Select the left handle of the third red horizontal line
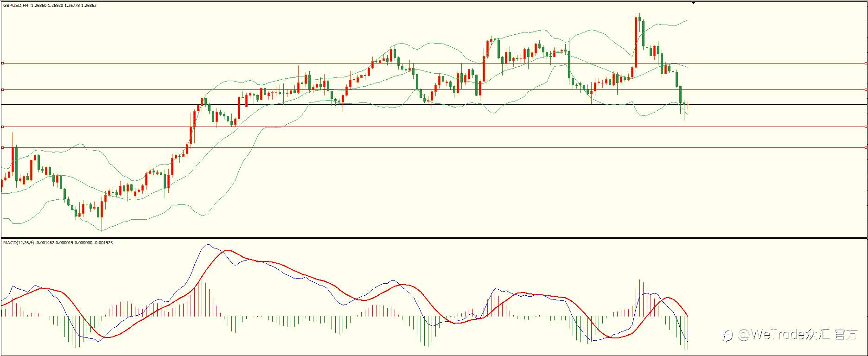Screen dimensions: 868x356 coord(2,127)
